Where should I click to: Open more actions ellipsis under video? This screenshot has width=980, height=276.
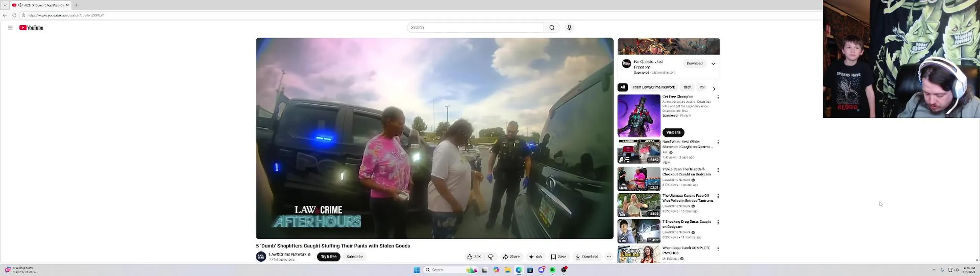pos(609,257)
